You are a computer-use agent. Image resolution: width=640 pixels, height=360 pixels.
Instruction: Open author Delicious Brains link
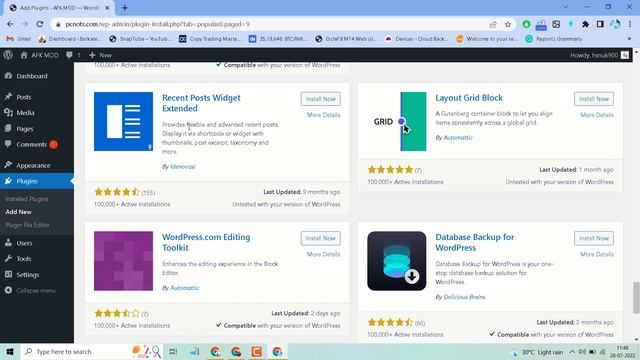(x=464, y=297)
